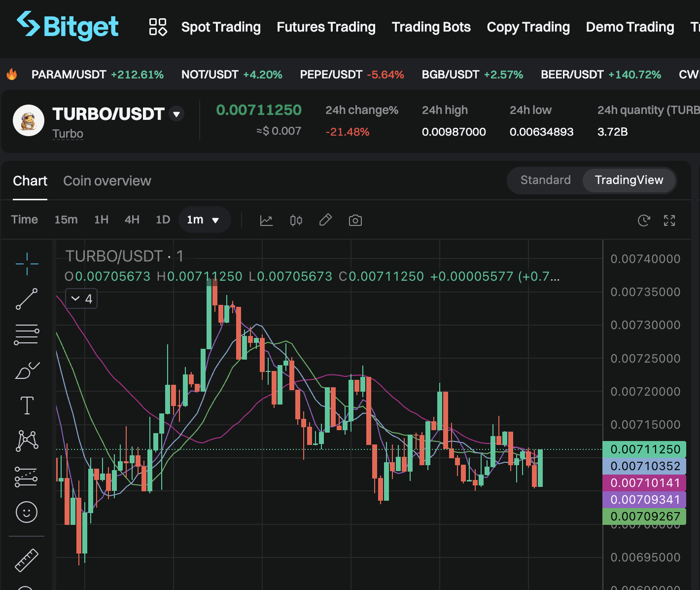700x590 pixels.
Task: Set chart interval to 4H
Action: pyautogui.click(x=132, y=220)
